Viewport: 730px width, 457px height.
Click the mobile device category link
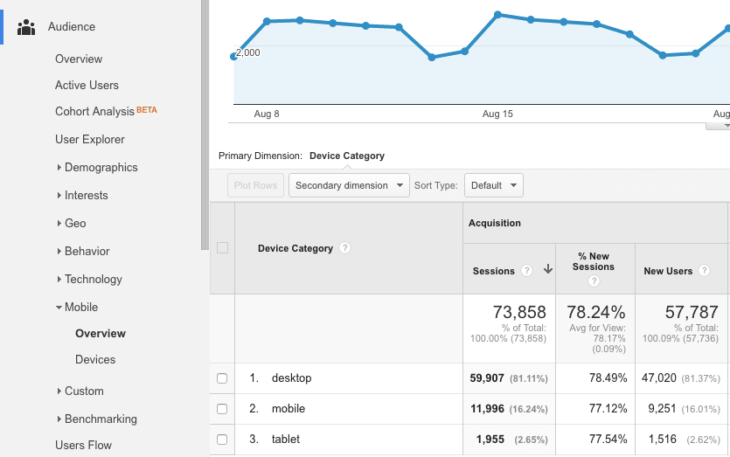pos(289,409)
